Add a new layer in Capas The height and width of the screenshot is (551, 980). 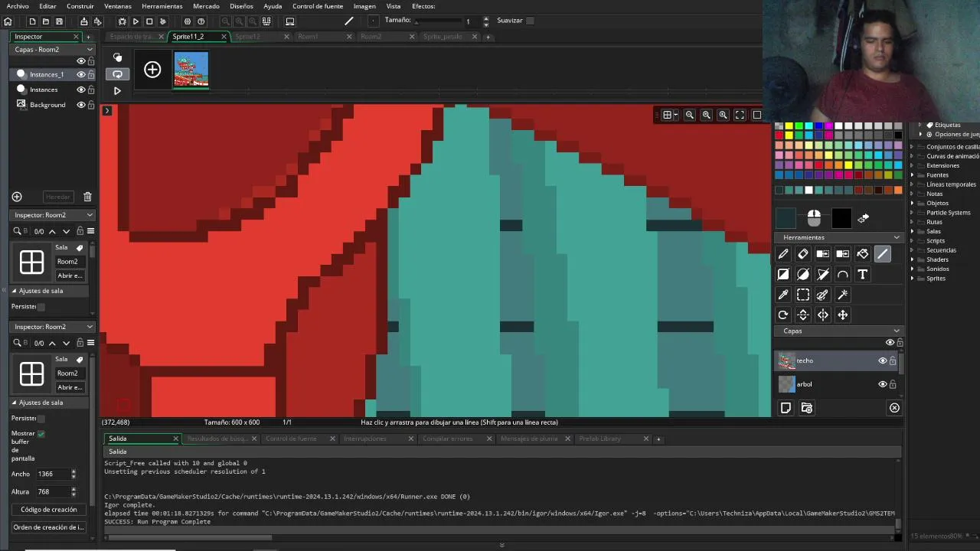[x=786, y=408]
